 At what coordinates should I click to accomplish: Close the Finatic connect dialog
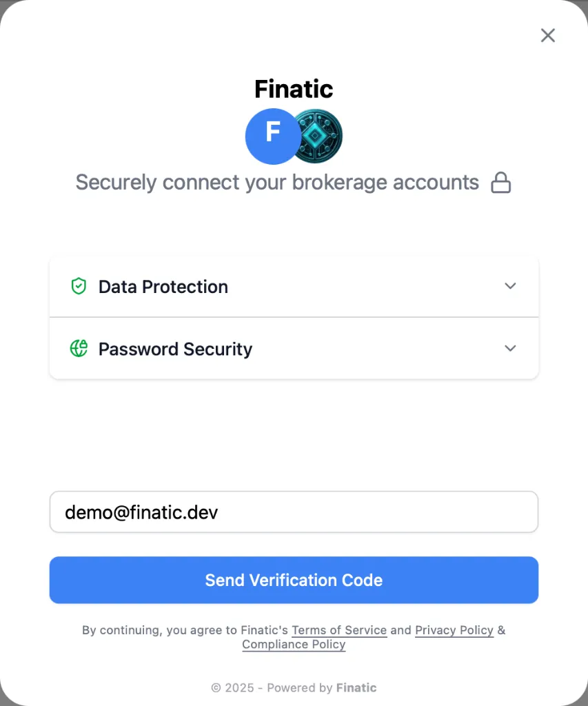click(548, 35)
